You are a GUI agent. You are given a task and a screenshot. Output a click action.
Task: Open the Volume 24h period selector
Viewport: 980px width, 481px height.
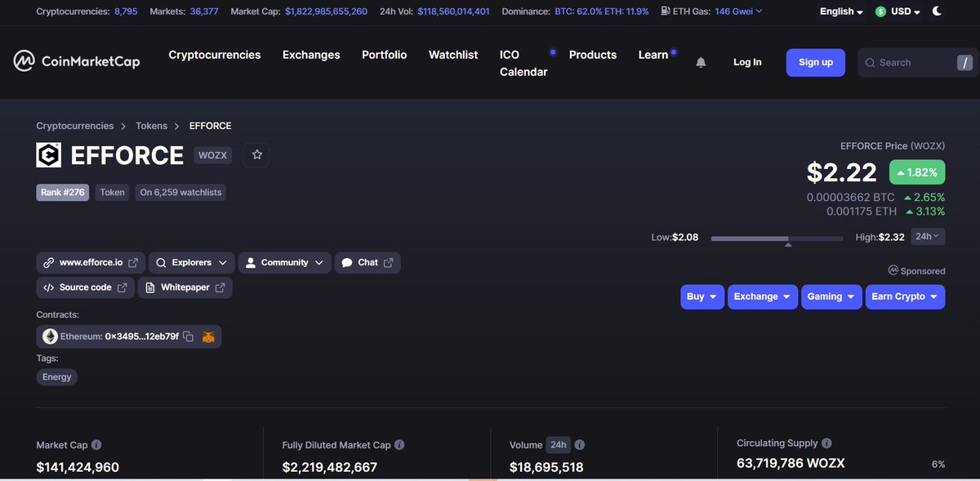click(x=558, y=445)
